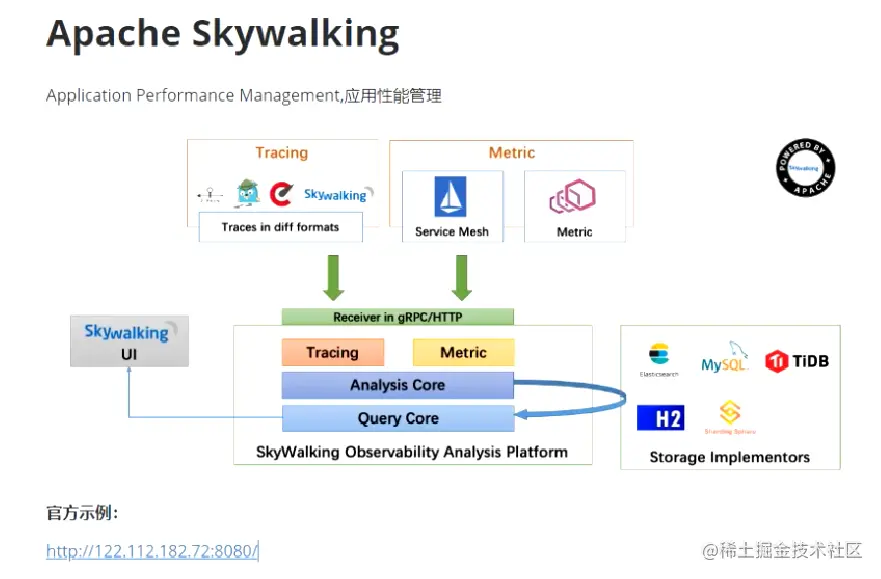Viewport: 881px width, 579px height.
Task: Select the Skywalking UI box
Action: point(129,341)
